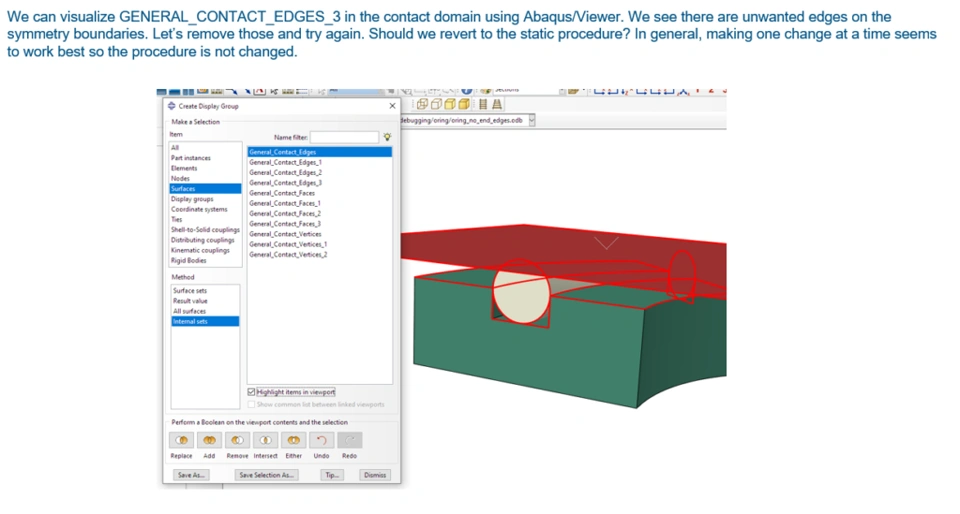Click into the Name filter field

coord(344,137)
